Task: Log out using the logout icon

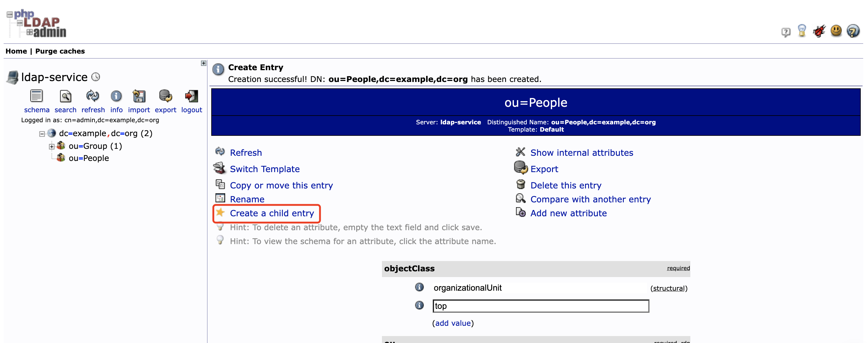Action: pyautogui.click(x=191, y=96)
